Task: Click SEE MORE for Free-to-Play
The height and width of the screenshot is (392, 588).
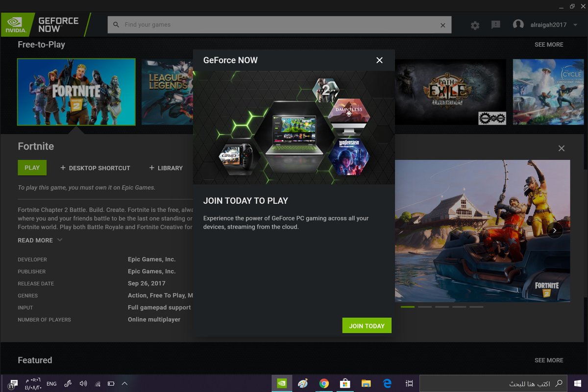Action: click(x=549, y=45)
